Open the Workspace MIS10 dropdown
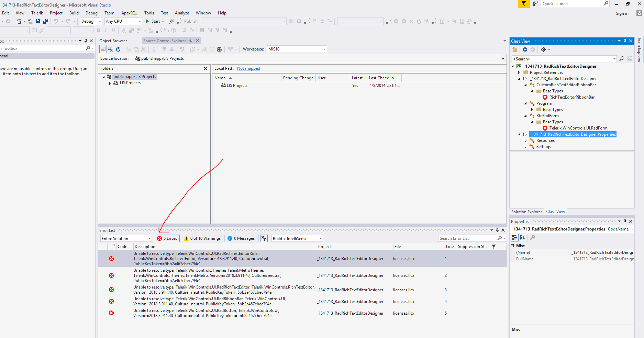 [324, 49]
